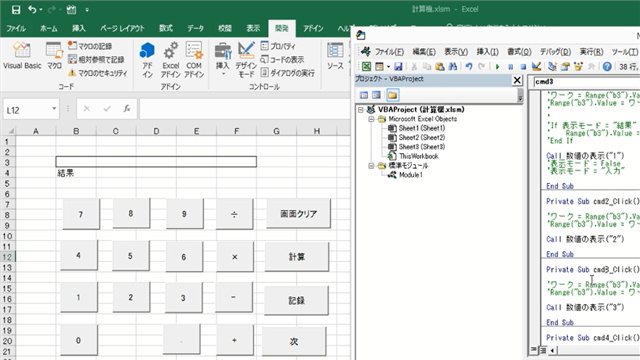Image resolution: width=640 pixels, height=360 pixels.
Task: Click the 次 button
Action: tap(294, 342)
